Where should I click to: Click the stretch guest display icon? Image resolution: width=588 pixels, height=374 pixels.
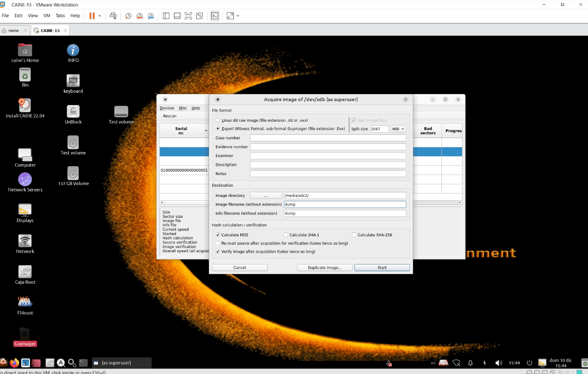click(230, 16)
